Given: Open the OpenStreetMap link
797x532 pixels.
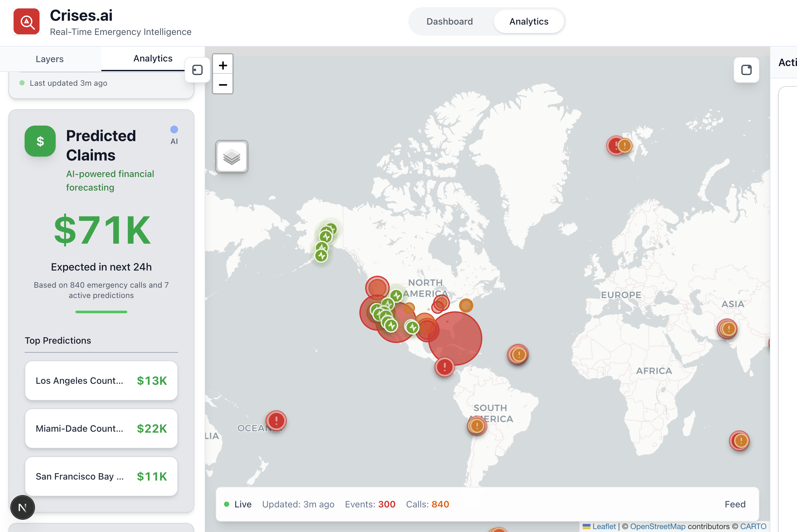Looking at the screenshot, I should click(x=657, y=526).
